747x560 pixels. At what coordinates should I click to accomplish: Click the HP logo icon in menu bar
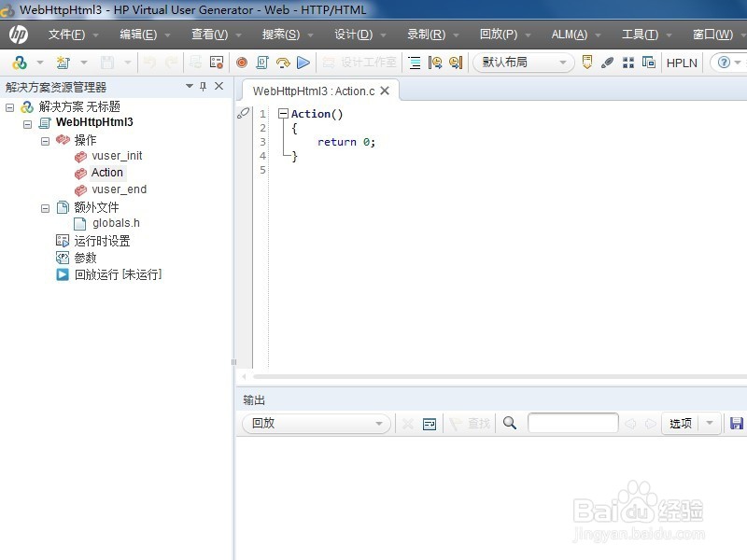tap(18, 35)
